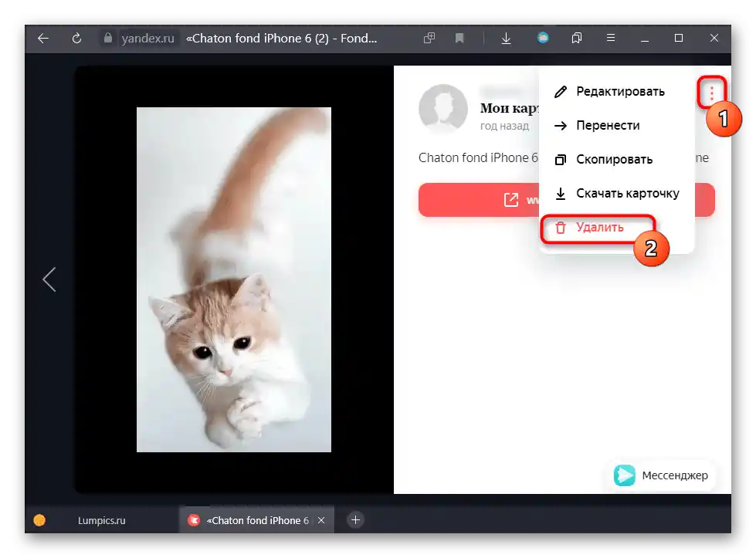Close the browser window
This screenshot has height=558, width=756.
[714, 38]
